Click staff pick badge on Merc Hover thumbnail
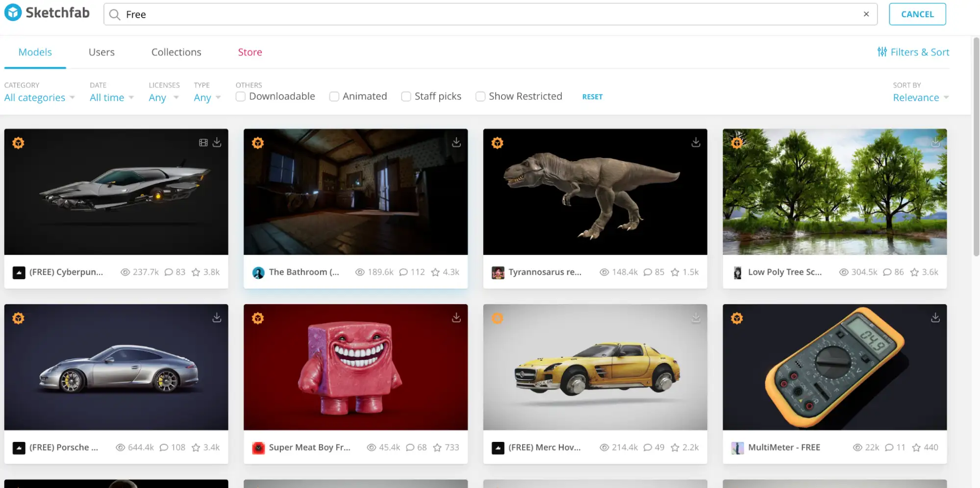The height and width of the screenshot is (488, 980). click(498, 318)
